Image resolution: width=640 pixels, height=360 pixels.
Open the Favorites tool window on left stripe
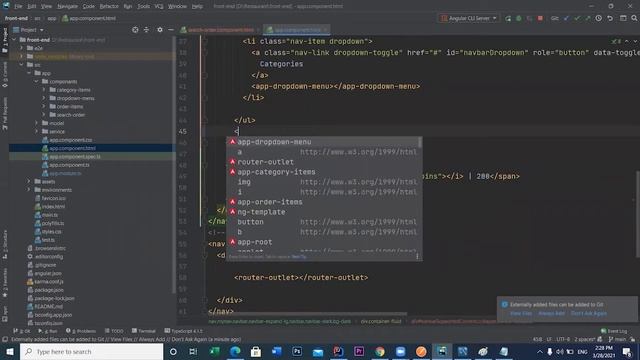(4, 283)
